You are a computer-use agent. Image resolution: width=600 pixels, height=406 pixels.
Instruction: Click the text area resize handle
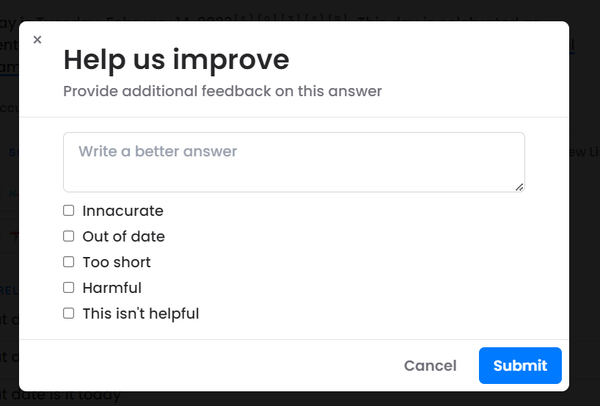(x=520, y=186)
